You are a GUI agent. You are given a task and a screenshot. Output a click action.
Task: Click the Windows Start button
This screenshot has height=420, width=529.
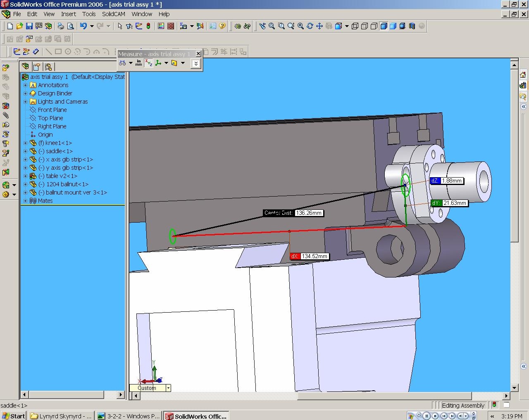tap(14, 416)
